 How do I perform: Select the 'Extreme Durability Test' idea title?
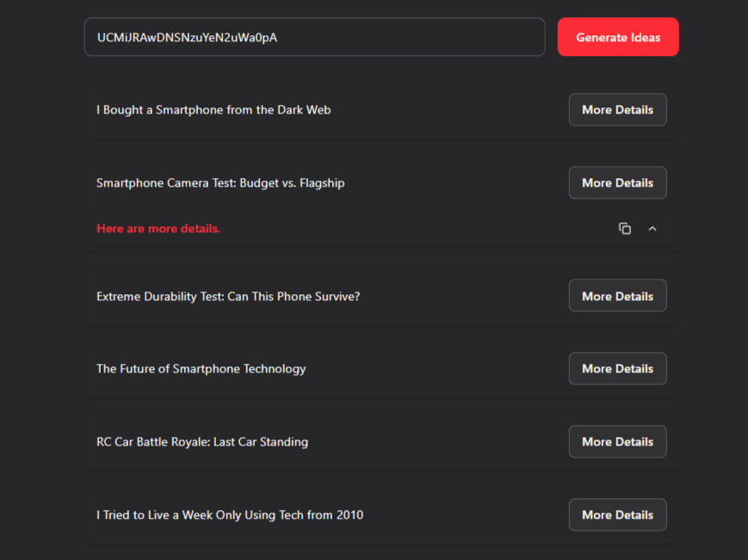[x=228, y=296]
